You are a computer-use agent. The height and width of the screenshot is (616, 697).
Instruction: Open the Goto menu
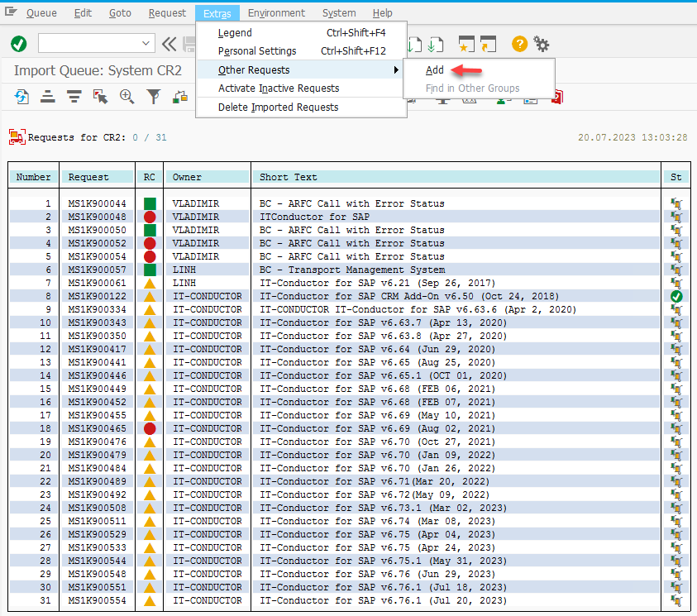[x=120, y=13]
